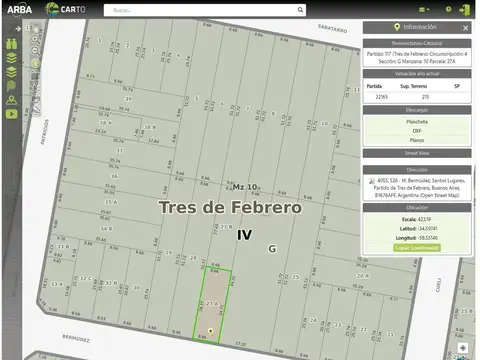Zoom out with the minus magnifier
The width and height of the screenshot is (480, 360).
pyautogui.click(x=35, y=51)
